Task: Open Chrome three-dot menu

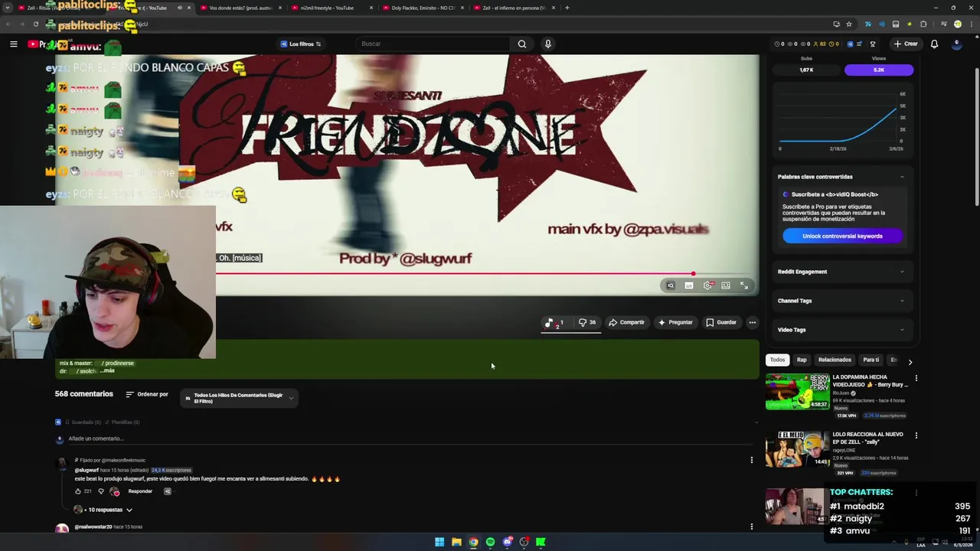Action: [x=971, y=24]
